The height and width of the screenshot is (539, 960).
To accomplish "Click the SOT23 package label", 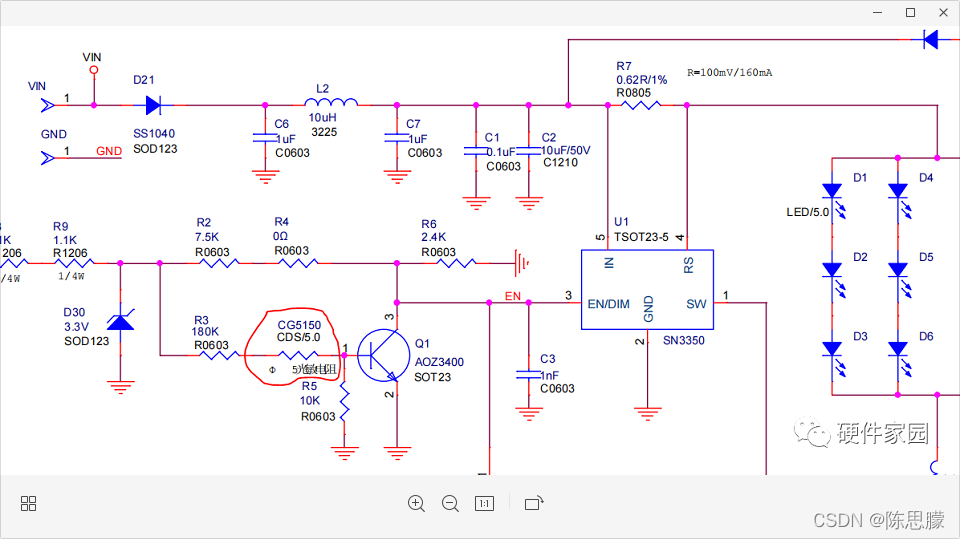I will 432,377.
